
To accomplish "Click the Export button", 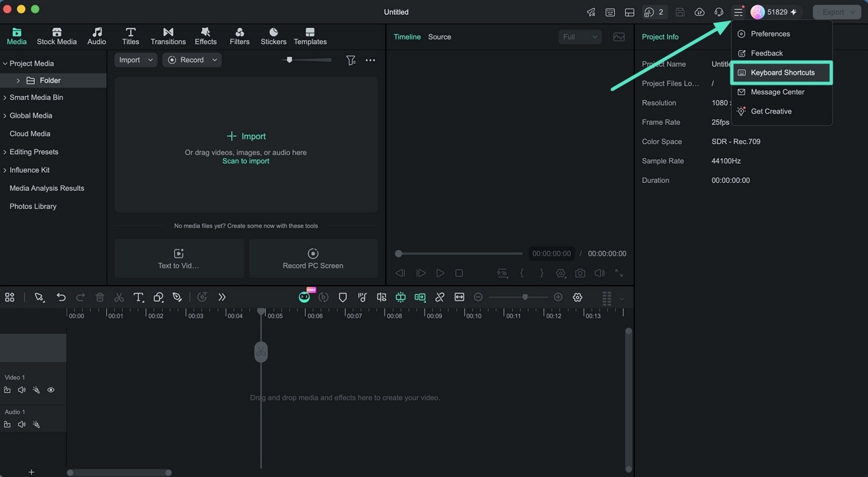I will [x=837, y=12].
